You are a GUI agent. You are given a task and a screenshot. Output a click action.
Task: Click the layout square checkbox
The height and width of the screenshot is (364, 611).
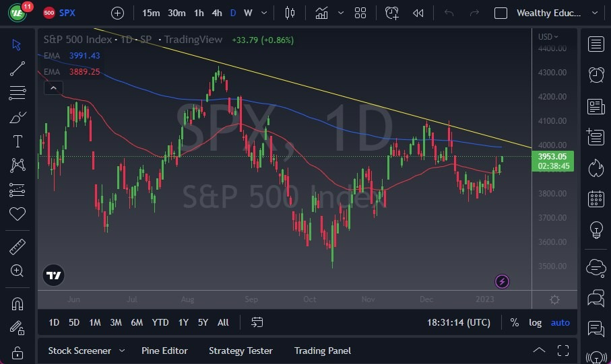point(501,13)
